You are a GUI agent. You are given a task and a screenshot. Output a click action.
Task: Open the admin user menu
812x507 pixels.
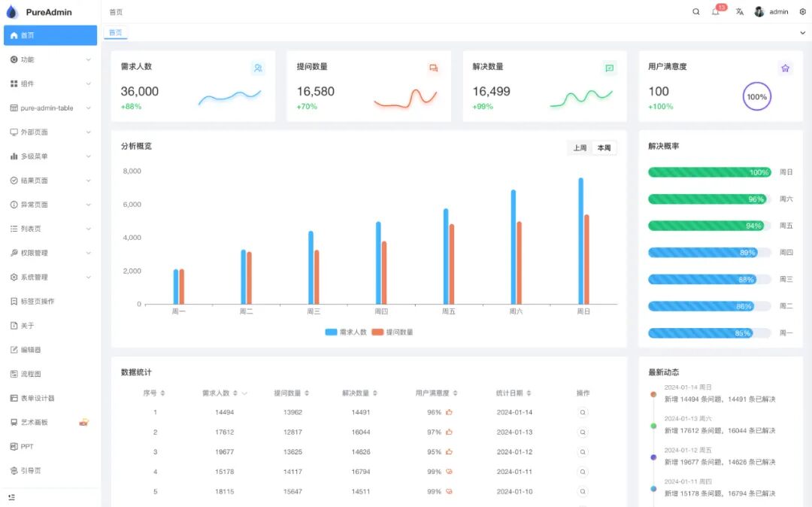[x=771, y=12]
